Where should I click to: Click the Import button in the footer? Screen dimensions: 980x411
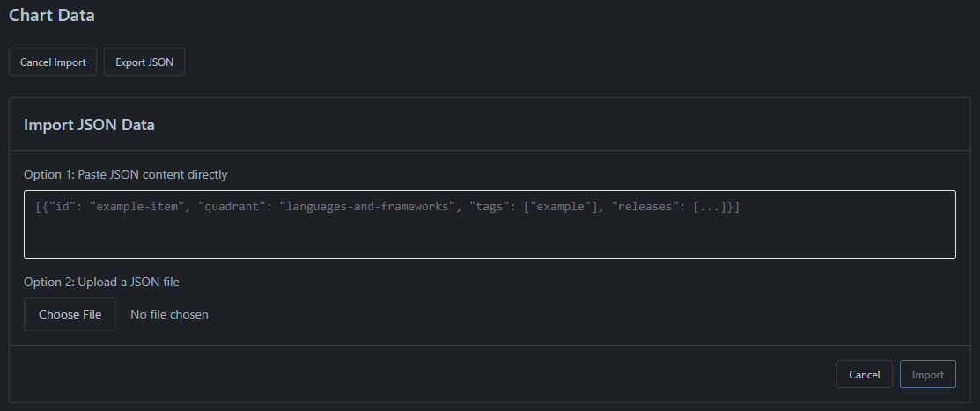[x=927, y=375]
